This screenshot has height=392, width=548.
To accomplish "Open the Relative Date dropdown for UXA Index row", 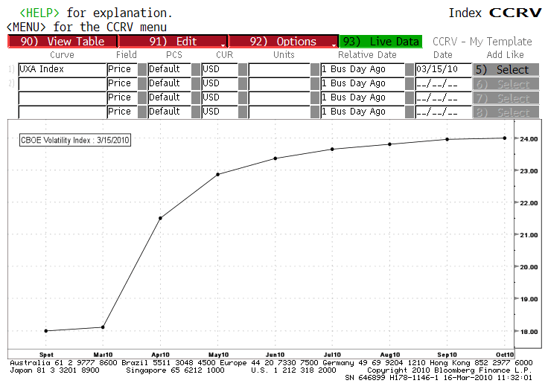I will tap(410, 69).
